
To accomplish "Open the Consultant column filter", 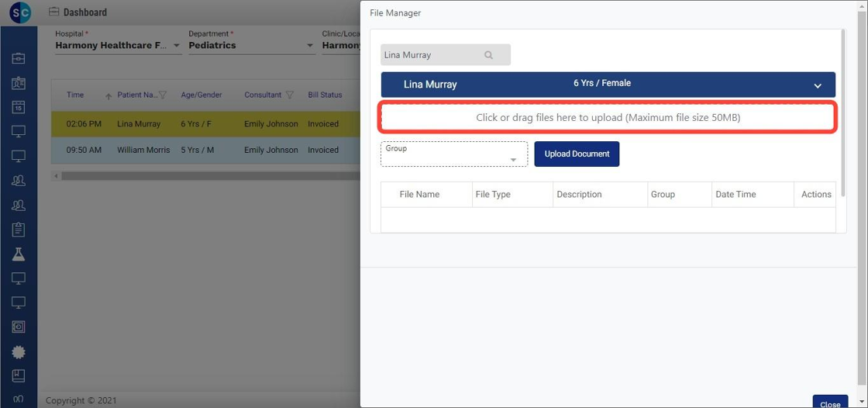I will click(x=290, y=95).
